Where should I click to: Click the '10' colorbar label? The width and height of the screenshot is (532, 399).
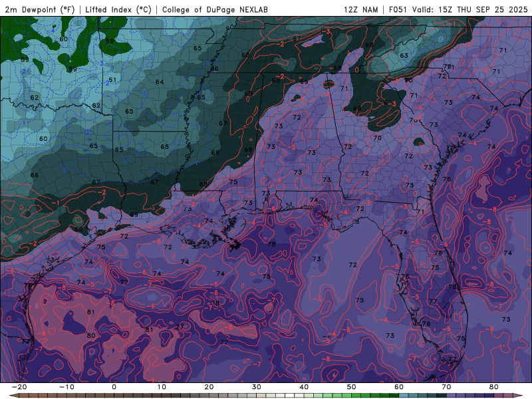[162, 387]
